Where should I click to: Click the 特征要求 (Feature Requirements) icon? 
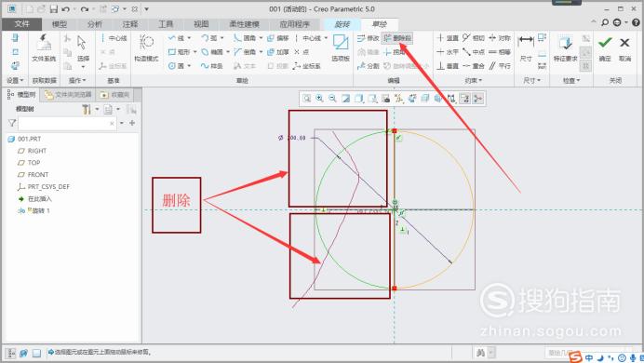pyautogui.click(x=565, y=48)
